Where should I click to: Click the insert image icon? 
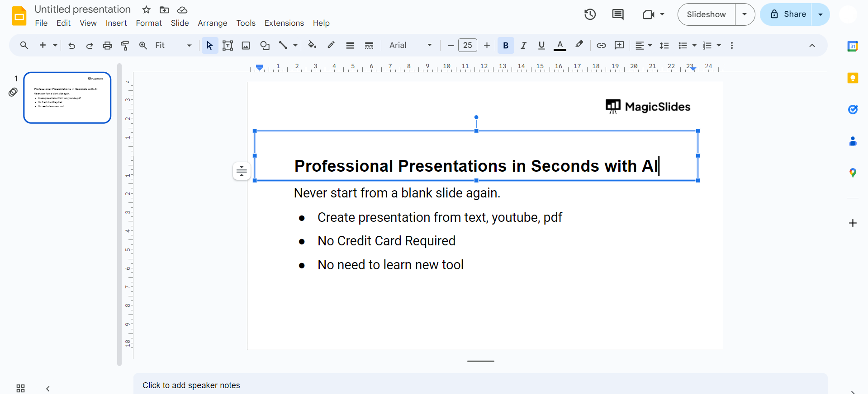246,45
